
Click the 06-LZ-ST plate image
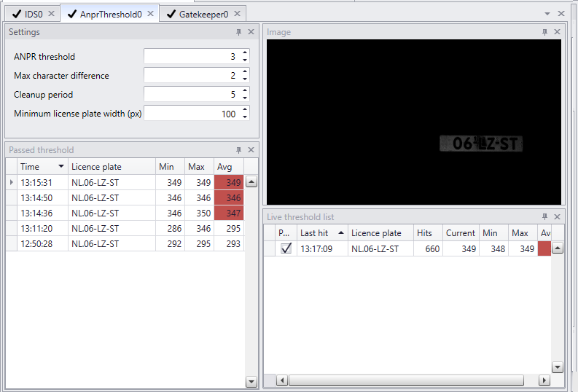[x=481, y=144]
